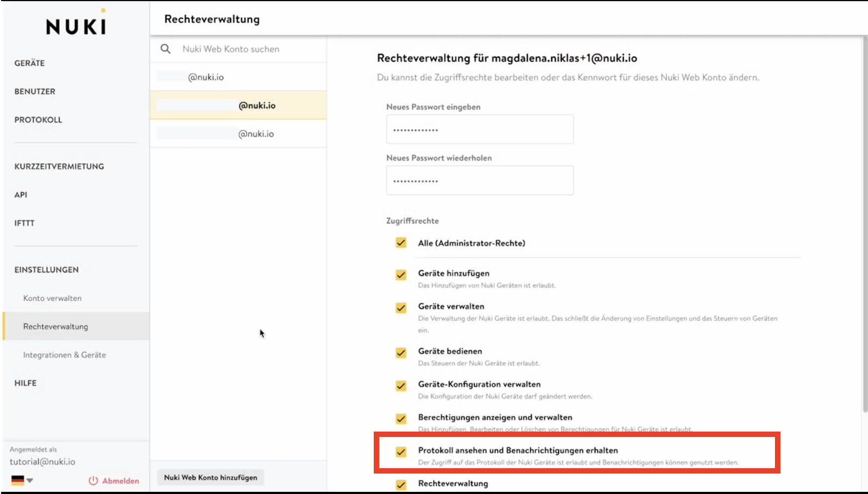Viewport: 868px width, 494px height.
Task: Open Kurzzeitvermietung in the sidebar
Action: [59, 166]
